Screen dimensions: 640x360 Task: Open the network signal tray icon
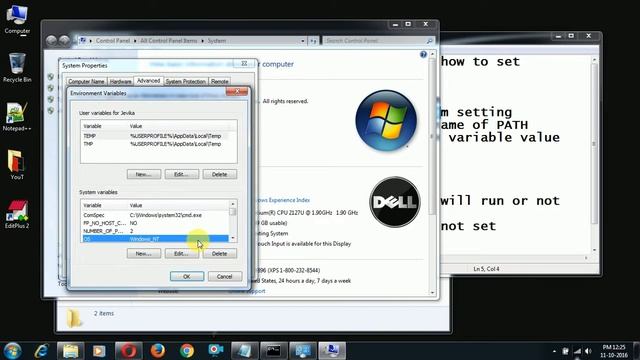point(577,351)
